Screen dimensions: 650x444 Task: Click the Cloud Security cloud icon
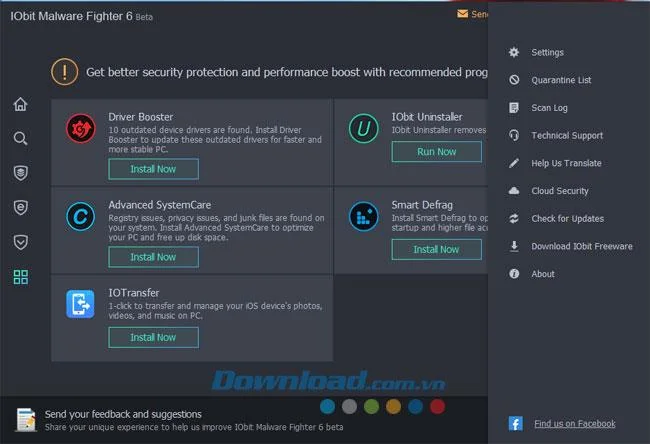point(514,191)
